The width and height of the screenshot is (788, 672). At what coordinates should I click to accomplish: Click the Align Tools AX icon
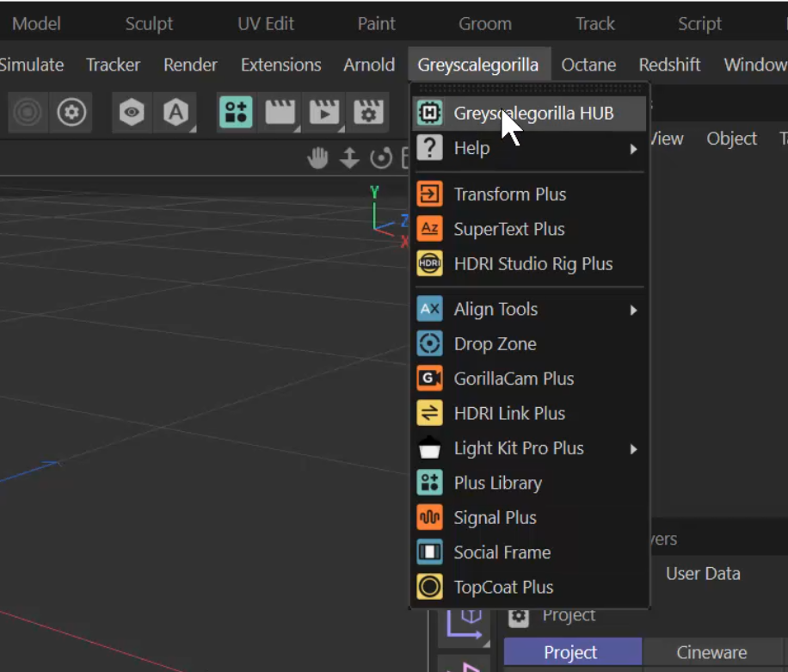pyautogui.click(x=429, y=309)
